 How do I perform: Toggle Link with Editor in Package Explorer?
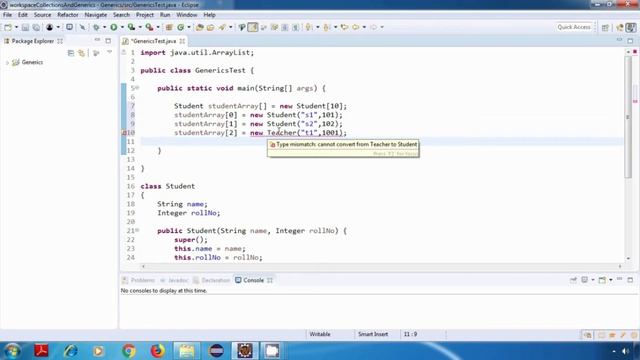[82, 53]
